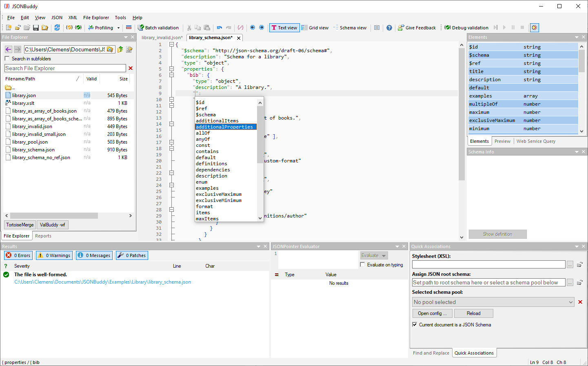Click the Undo arrow icon

click(220, 27)
